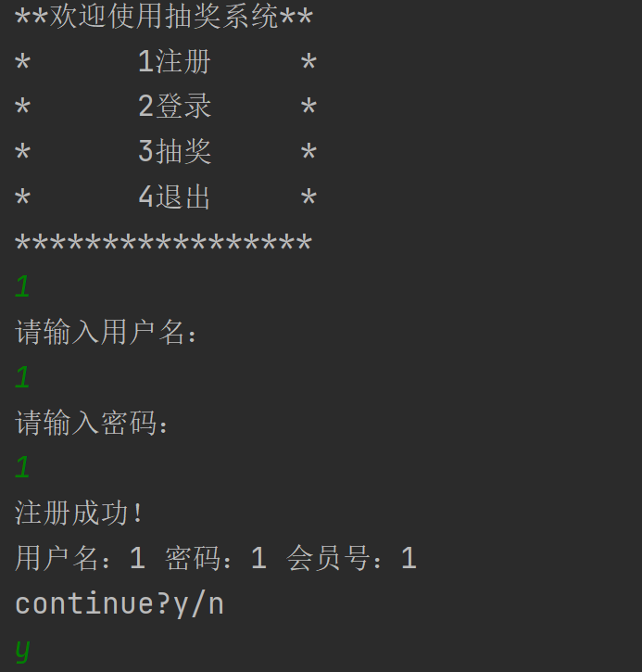Image resolution: width=642 pixels, height=672 pixels.
Task: Click the right asterisk on 3抽奖 row
Action: coord(308,153)
